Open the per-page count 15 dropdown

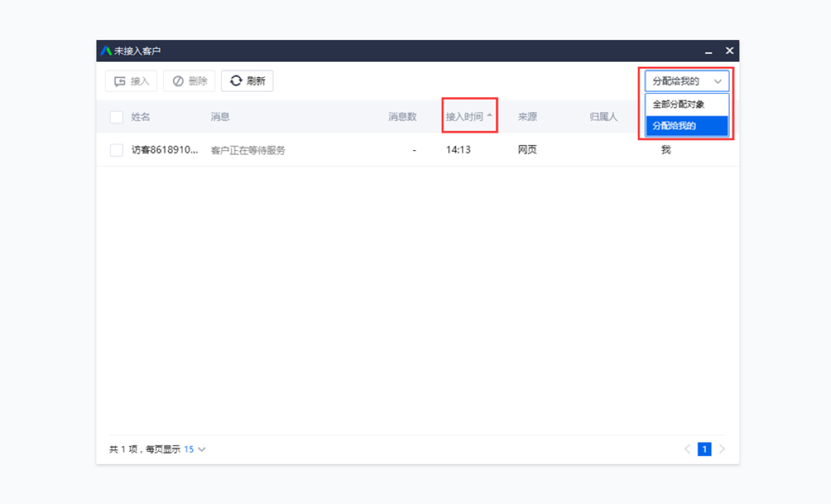[x=194, y=450]
